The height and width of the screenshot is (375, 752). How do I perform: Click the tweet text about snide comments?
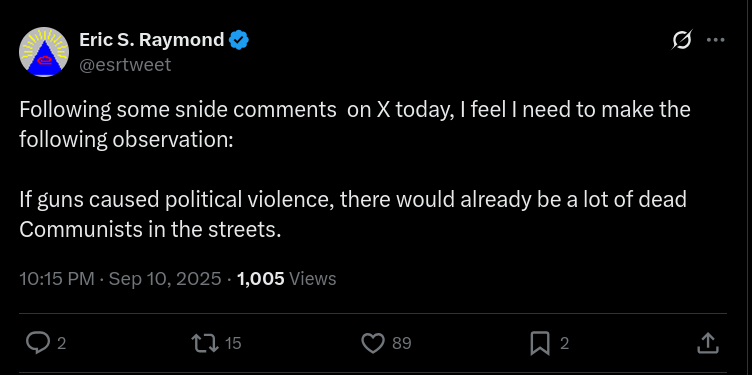pyautogui.click(x=355, y=124)
